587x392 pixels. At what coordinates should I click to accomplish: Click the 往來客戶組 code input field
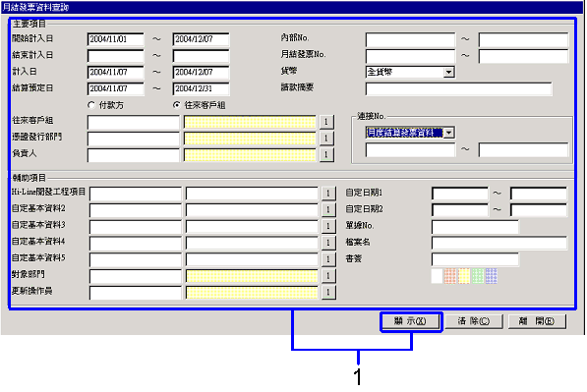click(x=134, y=122)
